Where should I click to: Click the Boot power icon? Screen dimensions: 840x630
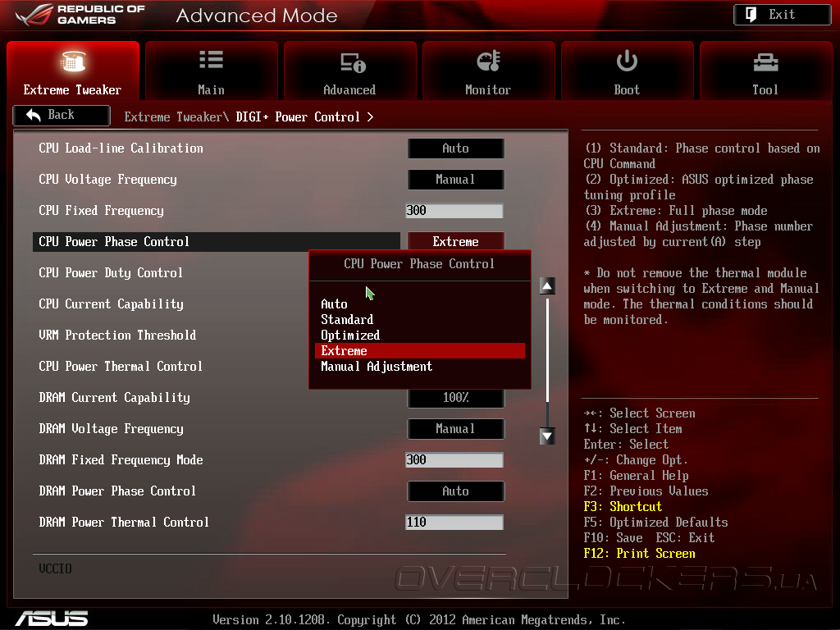[627, 61]
